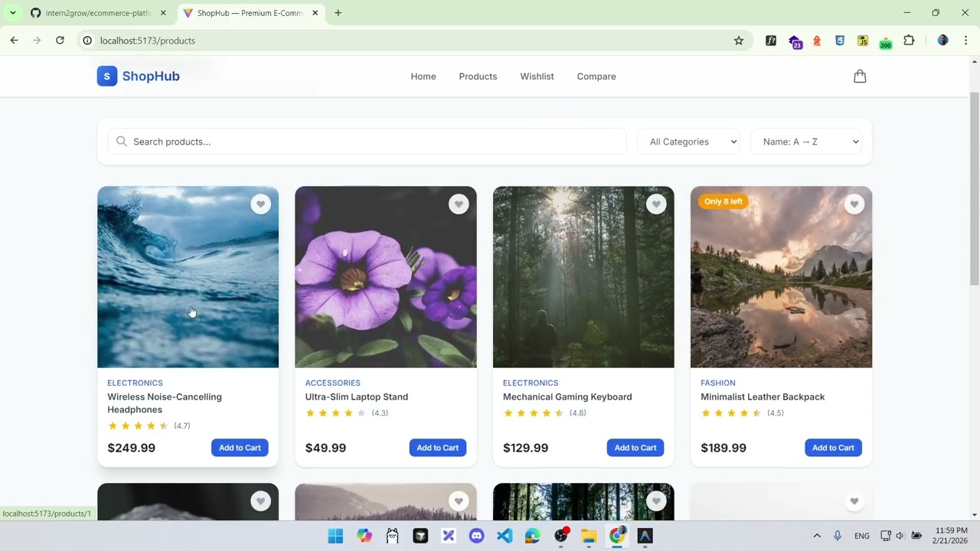Add Mechanical Gaming Keyboard to cart
The height and width of the screenshot is (551, 980).
pos(635,448)
